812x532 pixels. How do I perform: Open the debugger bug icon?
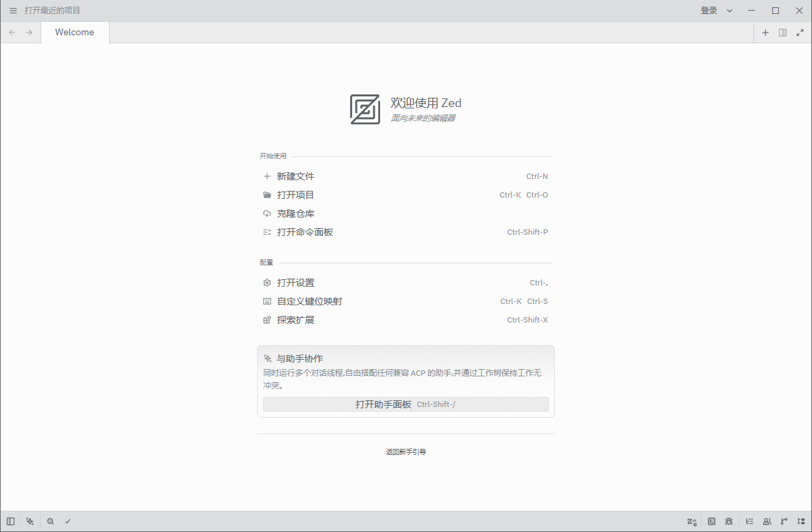coord(729,521)
